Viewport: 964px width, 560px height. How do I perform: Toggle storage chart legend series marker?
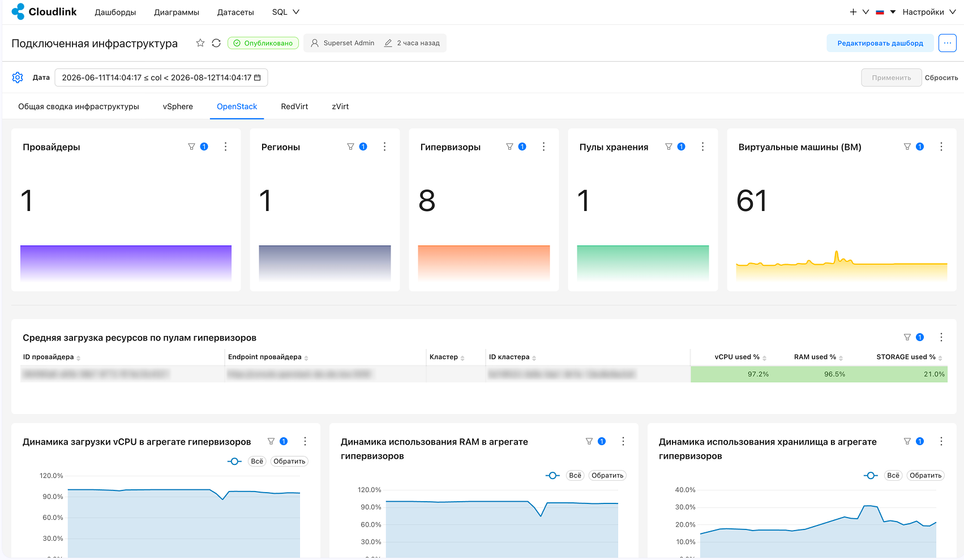[871, 476]
